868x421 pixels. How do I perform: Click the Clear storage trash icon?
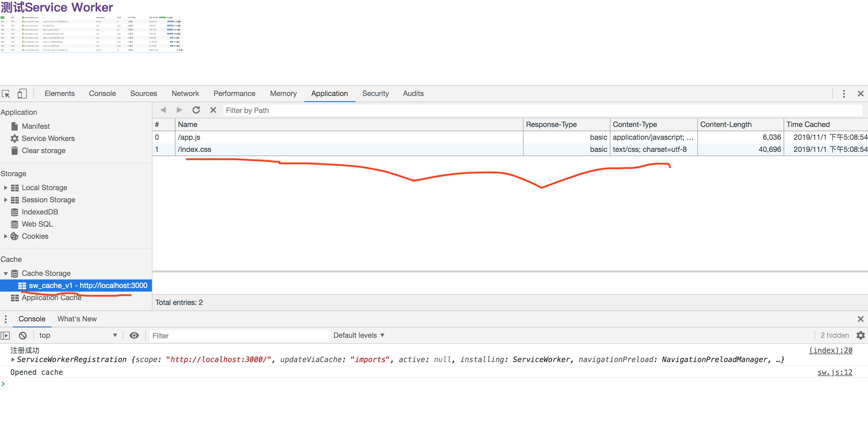pyautogui.click(x=15, y=151)
